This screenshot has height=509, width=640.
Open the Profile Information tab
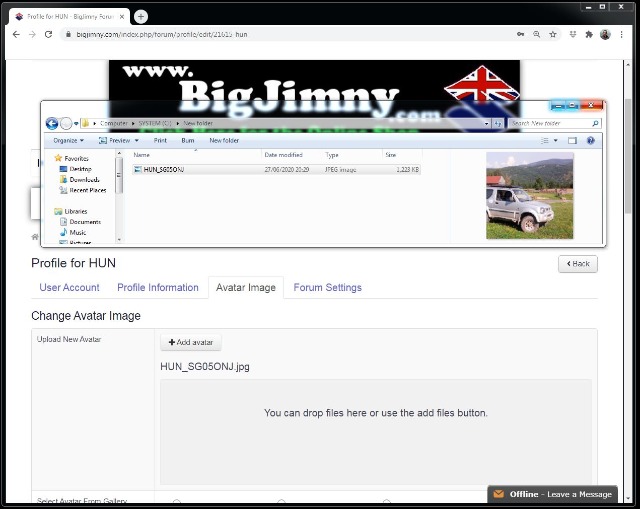click(158, 288)
